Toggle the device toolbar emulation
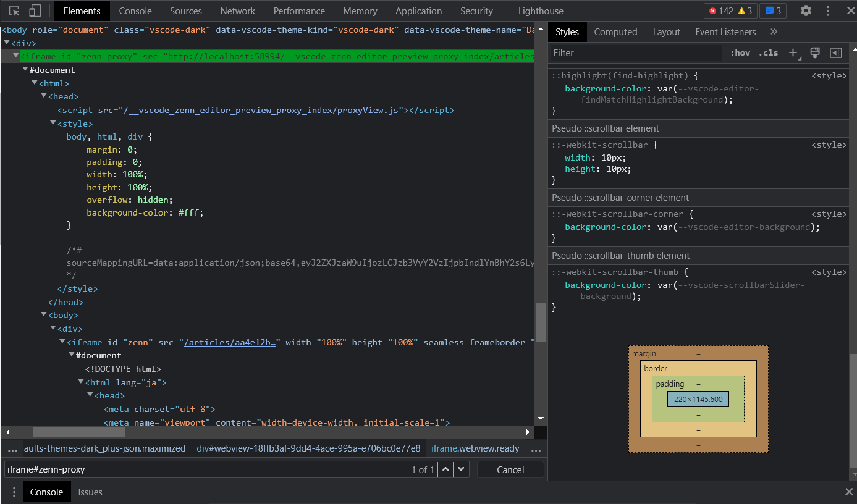Screen dimensions: 857x504 click(x=34, y=10)
